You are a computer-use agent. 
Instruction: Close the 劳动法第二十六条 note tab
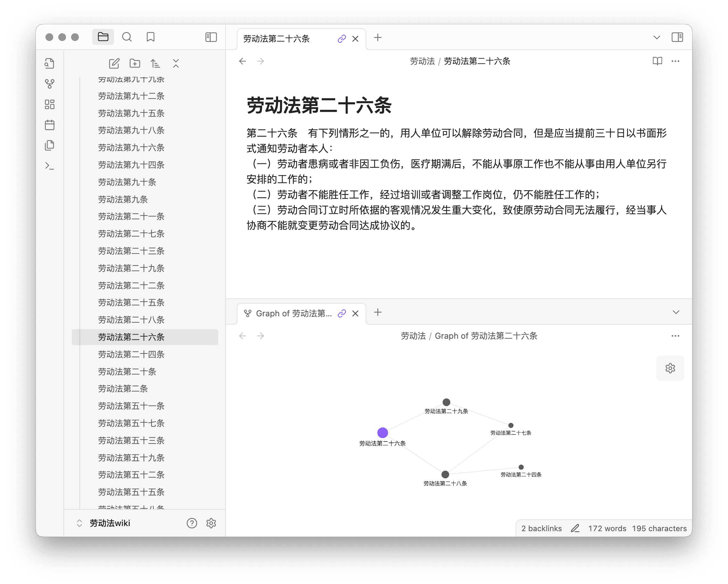[355, 39]
